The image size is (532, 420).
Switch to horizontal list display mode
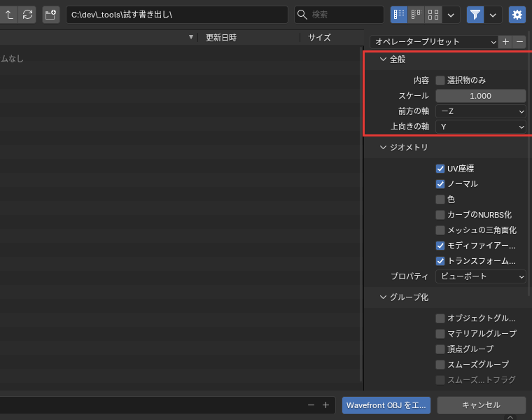click(416, 15)
